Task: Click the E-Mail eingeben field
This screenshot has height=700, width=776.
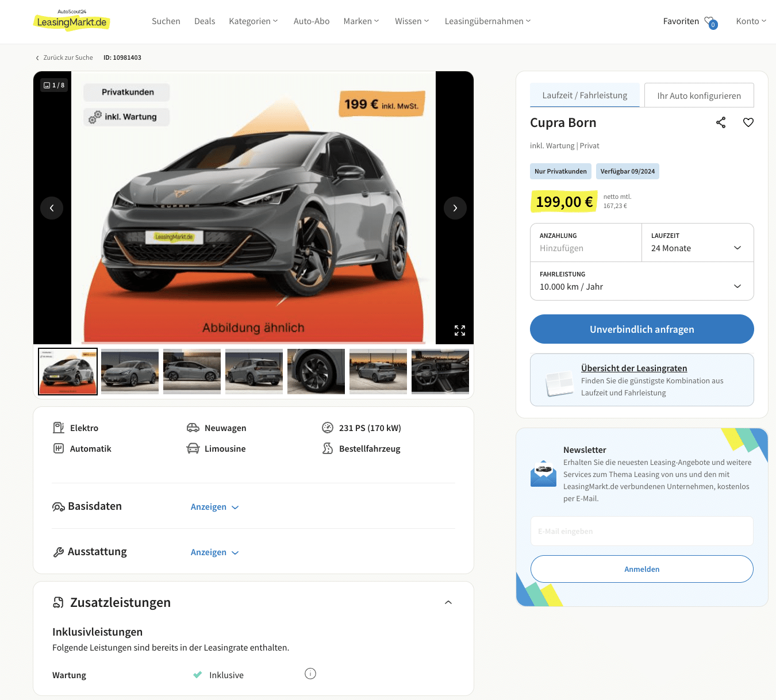Action: (x=641, y=531)
